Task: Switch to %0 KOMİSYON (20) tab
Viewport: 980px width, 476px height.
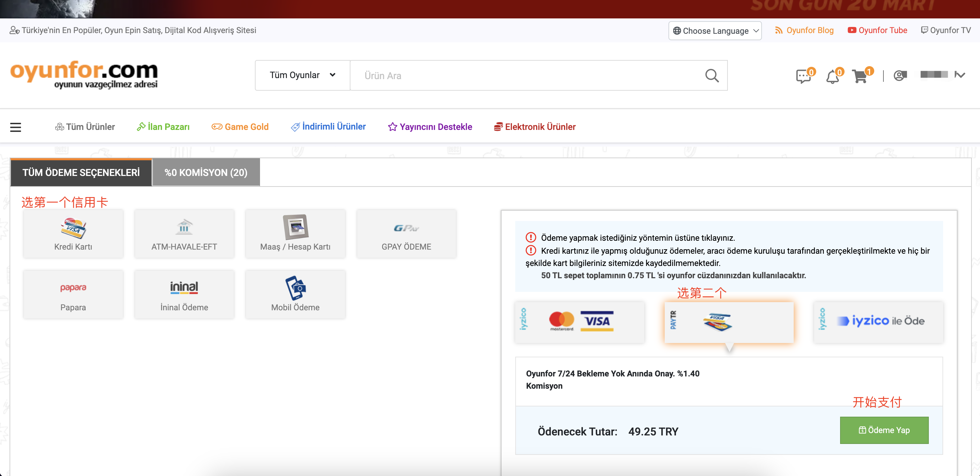Action: coord(206,173)
